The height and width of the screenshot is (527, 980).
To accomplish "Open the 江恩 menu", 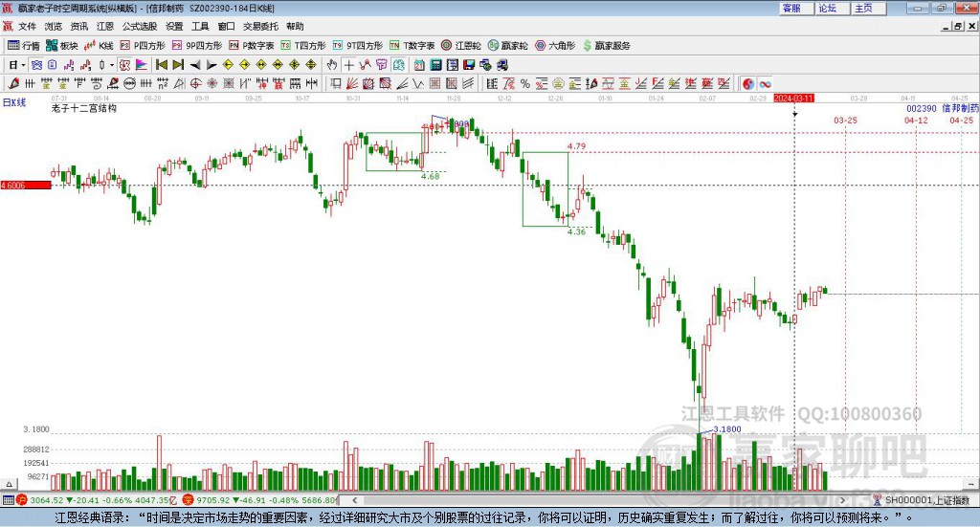I will click(105, 26).
